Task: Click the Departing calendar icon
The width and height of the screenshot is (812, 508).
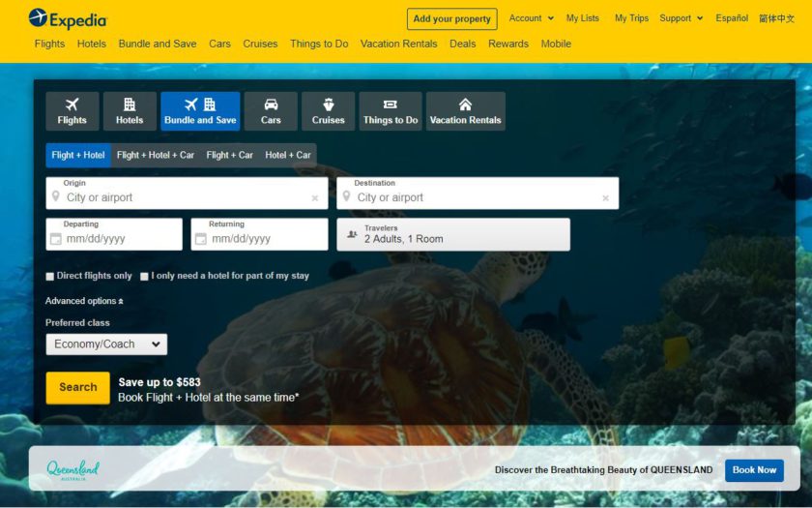Action: click(x=55, y=239)
